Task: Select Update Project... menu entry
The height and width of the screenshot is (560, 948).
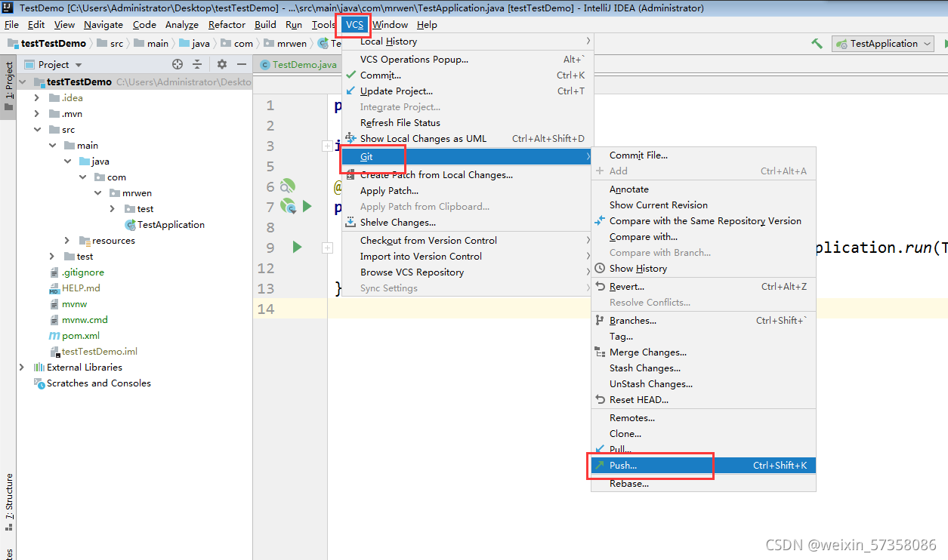Action: (x=468, y=91)
